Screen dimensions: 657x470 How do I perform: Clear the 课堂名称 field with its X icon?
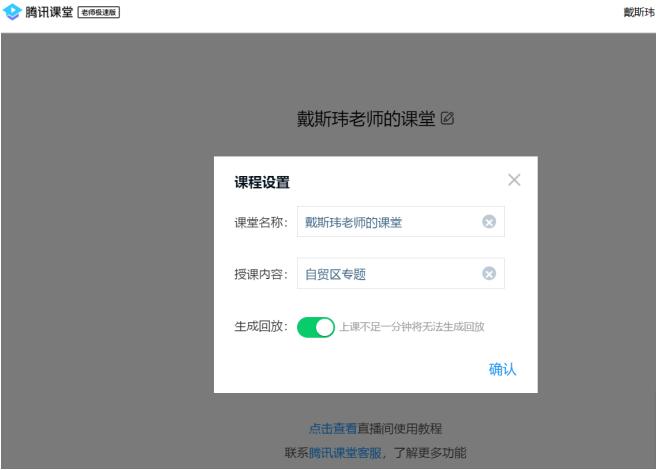[x=488, y=222]
